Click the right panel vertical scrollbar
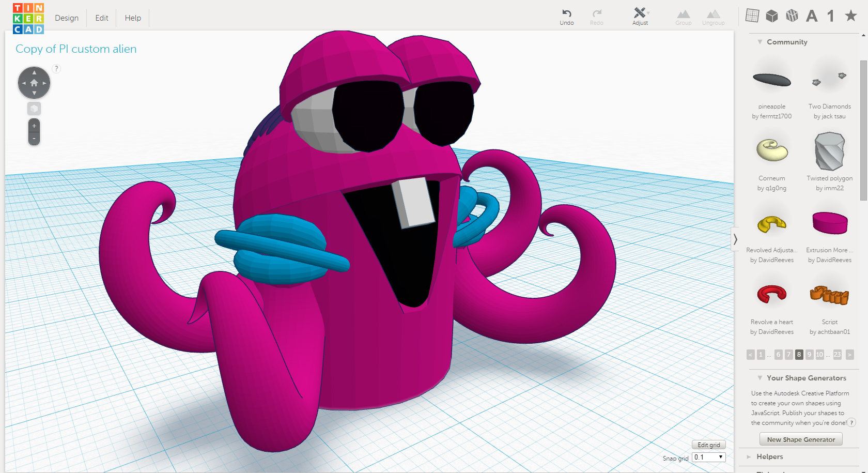This screenshot has height=473, width=868. tap(863, 130)
